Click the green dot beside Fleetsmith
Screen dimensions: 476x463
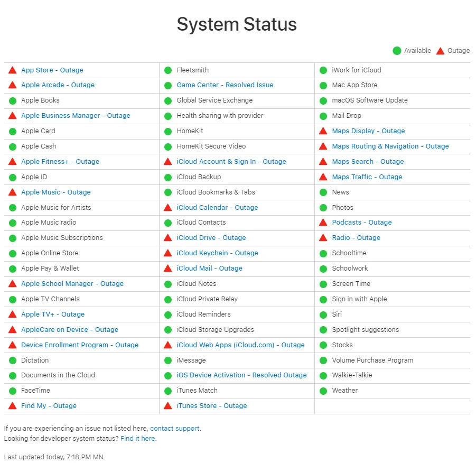point(168,70)
